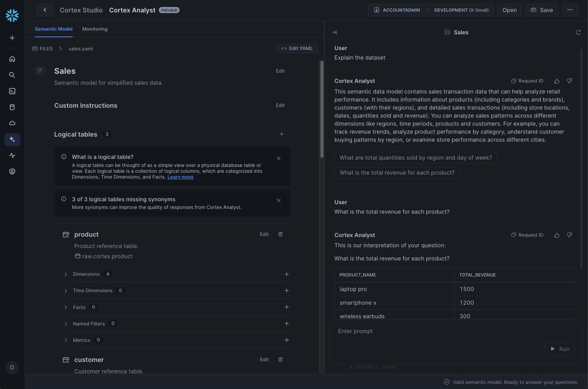This screenshot has width=588, height=389.
Task: Edit the product table
Action: (x=264, y=234)
